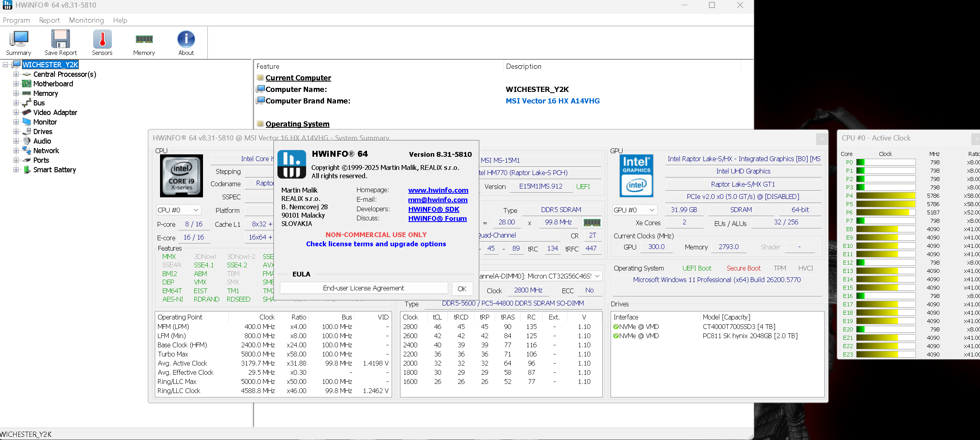Image resolution: width=980 pixels, height=440 pixels.
Task: Click the HWiNFO title bar app icon
Action: [x=7, y=5]
